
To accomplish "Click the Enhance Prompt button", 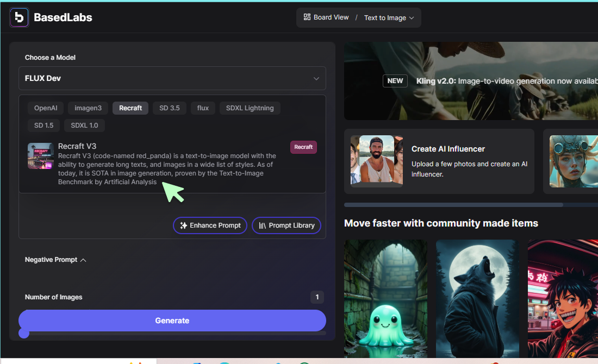I will (x=210, y=225).
